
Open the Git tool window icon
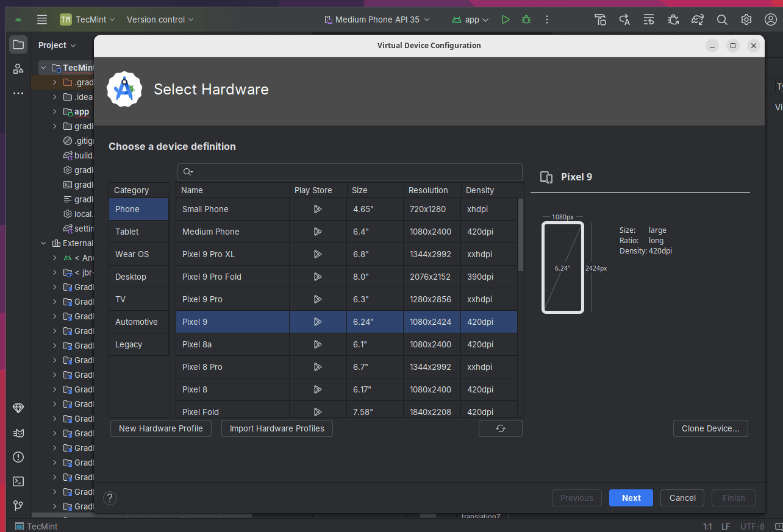[x=18, y=506]
